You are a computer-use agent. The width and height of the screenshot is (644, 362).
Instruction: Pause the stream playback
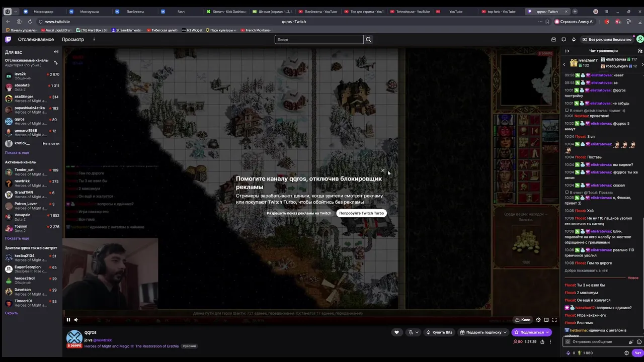pyautogui.click(x=68, y=320)
